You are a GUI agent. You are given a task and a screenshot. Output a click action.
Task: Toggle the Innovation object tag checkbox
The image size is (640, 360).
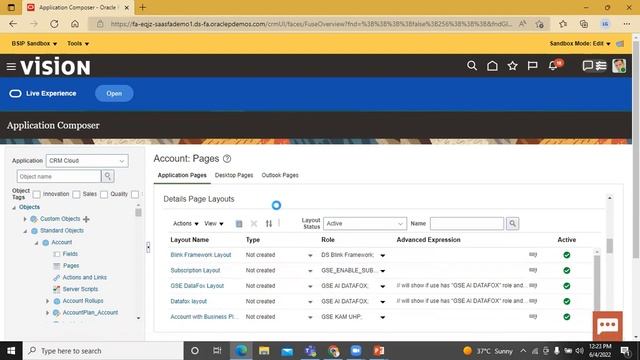(x=37, y=194)
